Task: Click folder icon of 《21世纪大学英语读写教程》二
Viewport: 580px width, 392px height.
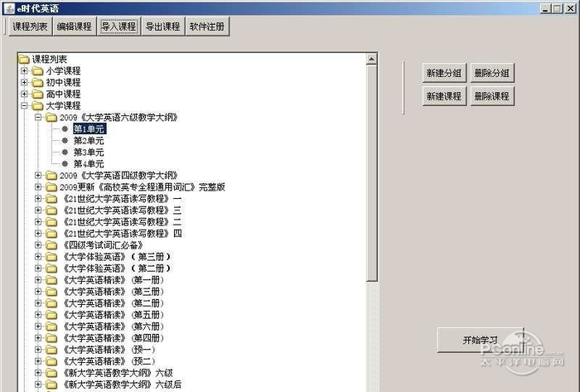Action: 51,222
